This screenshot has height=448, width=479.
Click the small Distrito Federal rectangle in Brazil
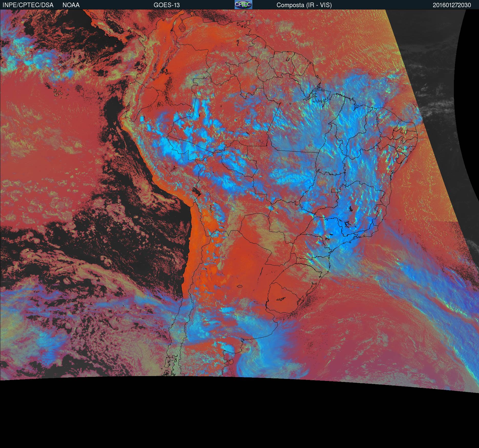tap(334, 190)
